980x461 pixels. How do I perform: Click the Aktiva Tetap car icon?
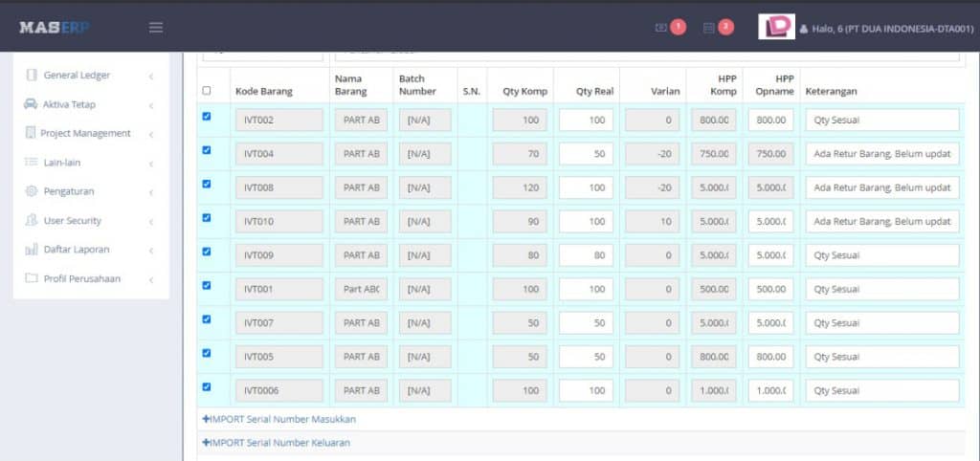(x=32, y=104)
